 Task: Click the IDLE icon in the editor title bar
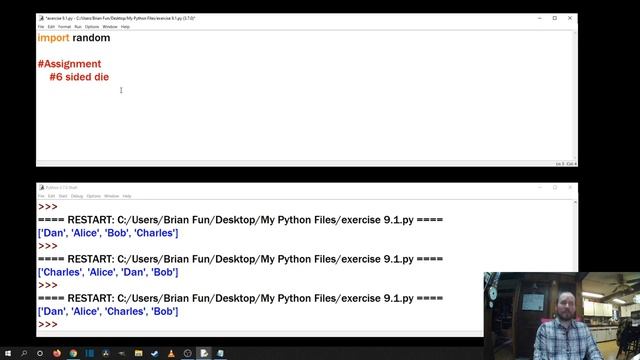41,18
